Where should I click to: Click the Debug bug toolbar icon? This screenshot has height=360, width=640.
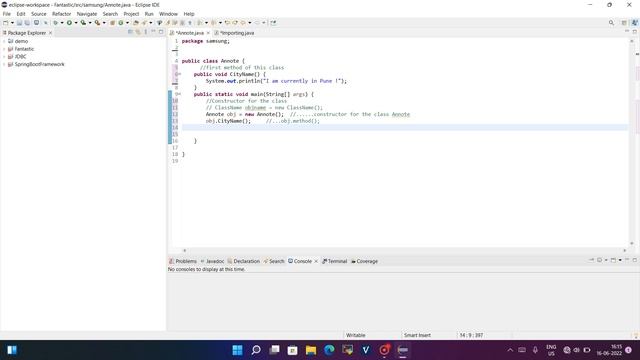(56, 23)
